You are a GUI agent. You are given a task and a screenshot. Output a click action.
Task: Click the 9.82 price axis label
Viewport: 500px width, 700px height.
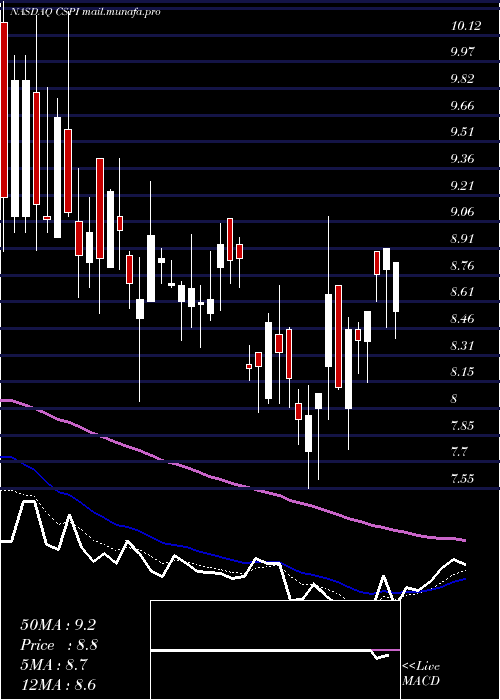(464, 79)
